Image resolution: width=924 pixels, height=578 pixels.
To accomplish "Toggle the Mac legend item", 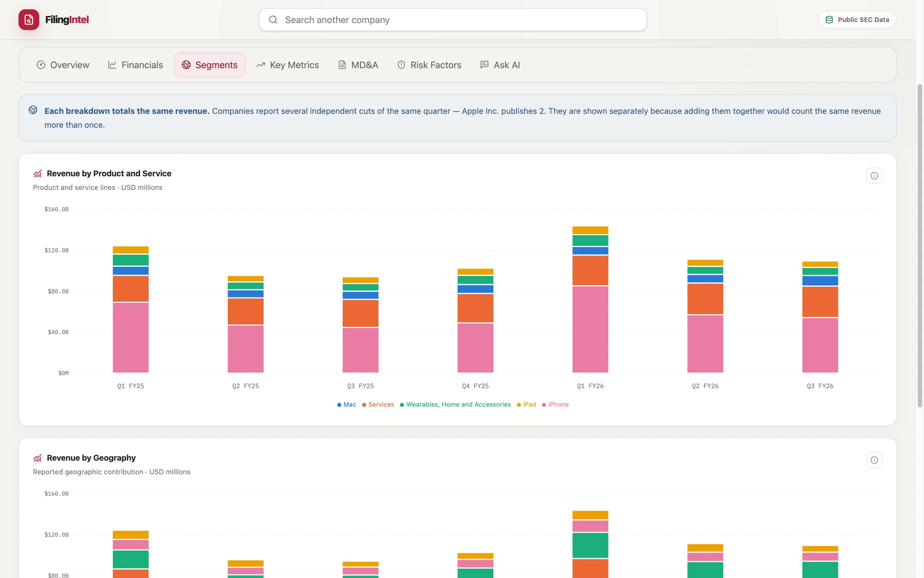I will (346, 405).
